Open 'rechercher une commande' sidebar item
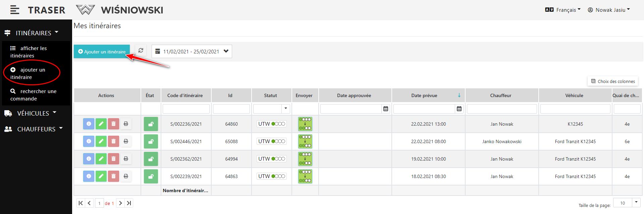Screen dimensions: 644x214 (33, 95)
